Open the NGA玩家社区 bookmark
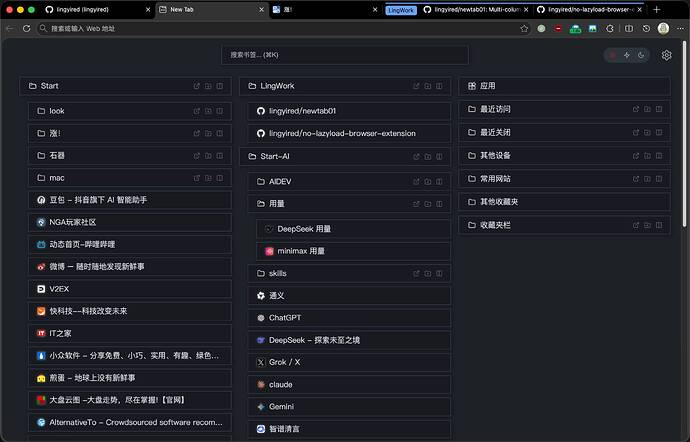 129,222
